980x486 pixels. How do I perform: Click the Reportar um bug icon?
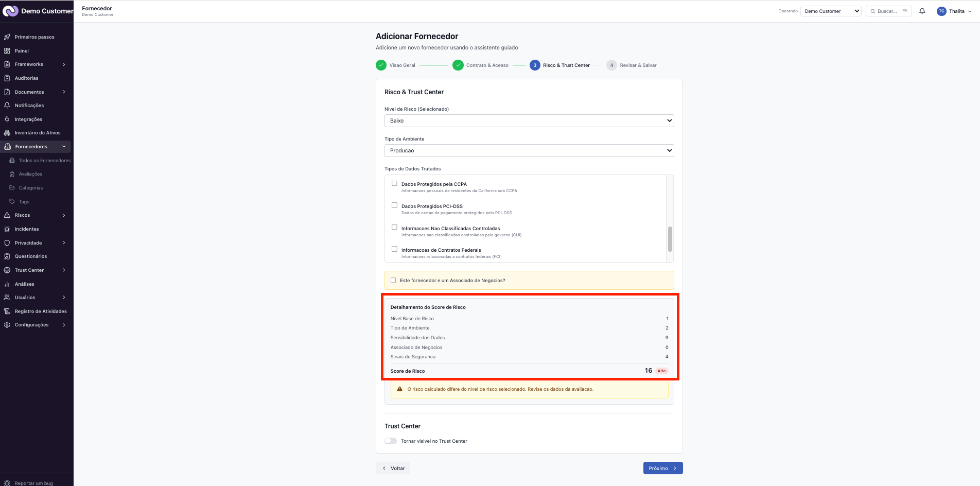point(7,483)
